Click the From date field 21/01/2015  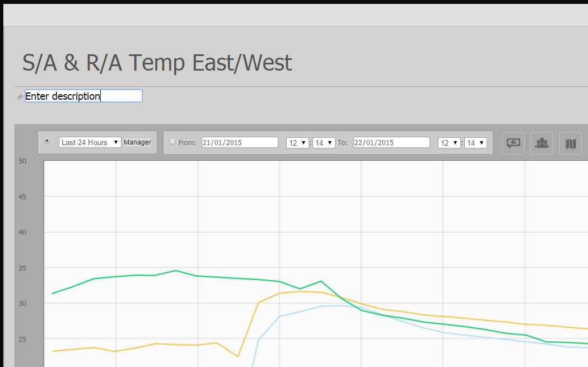point(240,142)
